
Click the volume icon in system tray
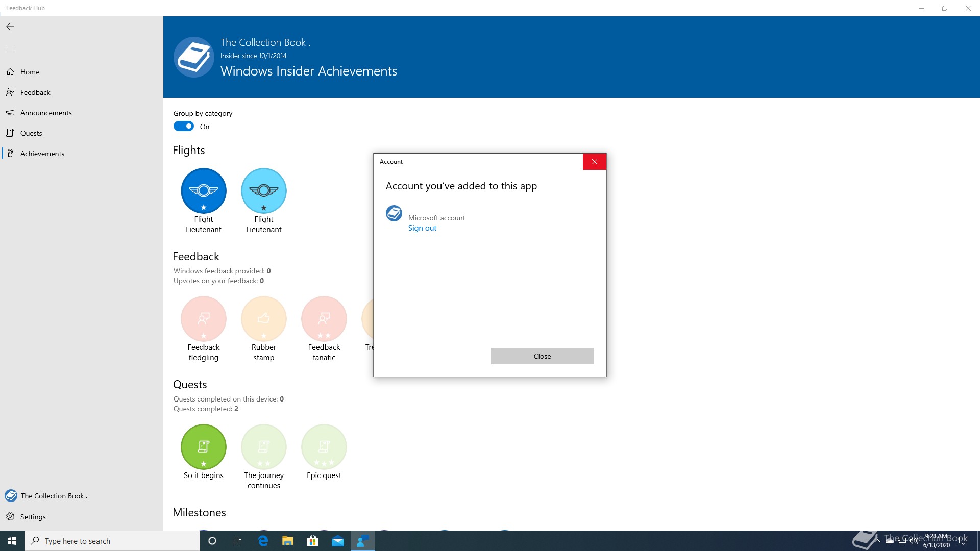(914, 541)
